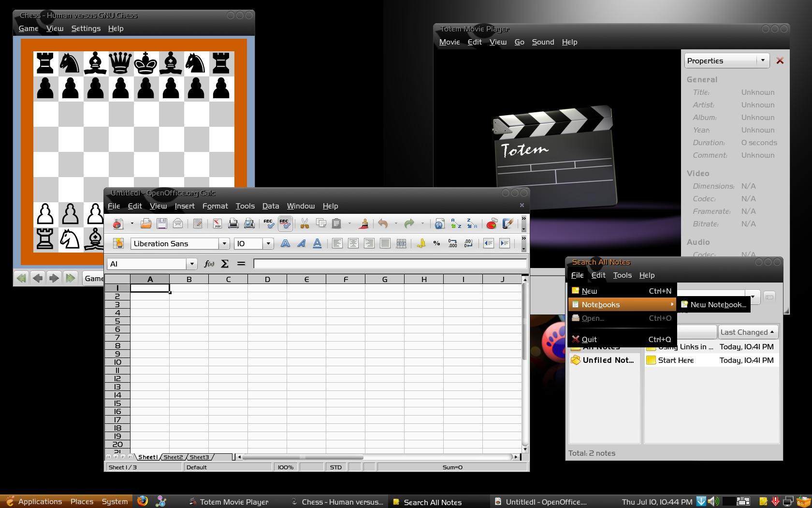Toggle Bold formatting A icon
This screenshot has width=812, height=508.
286,243
